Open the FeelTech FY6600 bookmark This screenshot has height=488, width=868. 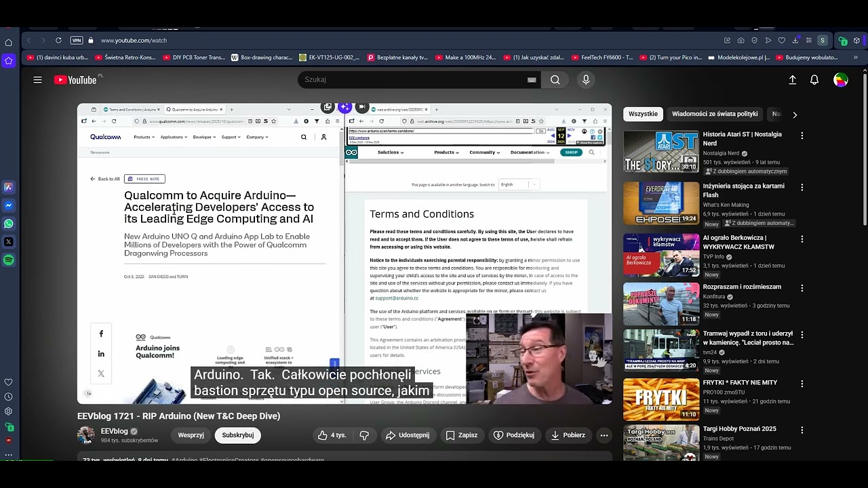(x=602, y=58)
